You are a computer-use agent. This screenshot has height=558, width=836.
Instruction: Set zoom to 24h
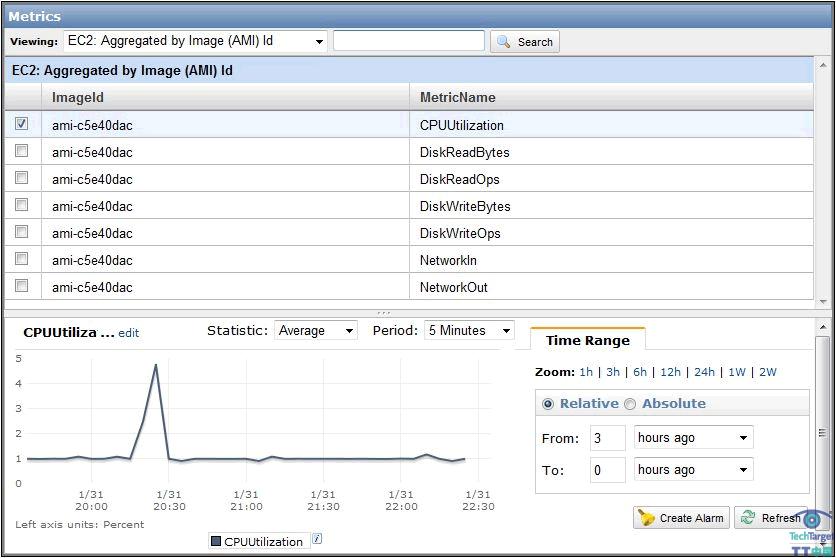(704, 372)
